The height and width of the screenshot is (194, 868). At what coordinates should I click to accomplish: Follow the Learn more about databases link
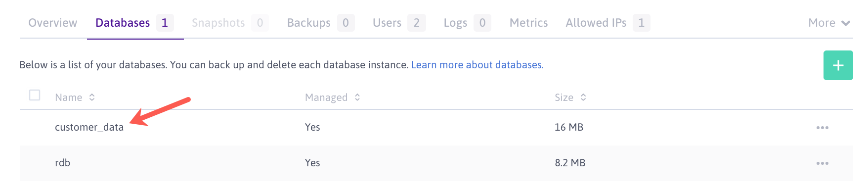coord(477,65)
